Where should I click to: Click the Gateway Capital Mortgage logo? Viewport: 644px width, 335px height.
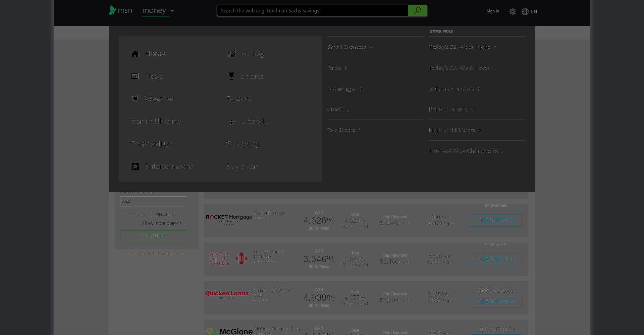pyautogui.click(x=228, y=259)
